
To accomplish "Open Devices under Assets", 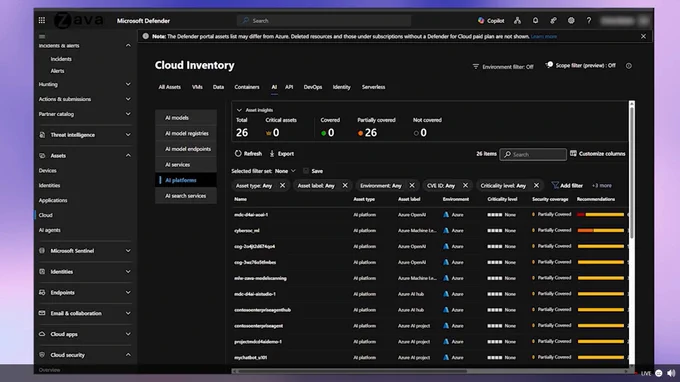I will point(47,170).
